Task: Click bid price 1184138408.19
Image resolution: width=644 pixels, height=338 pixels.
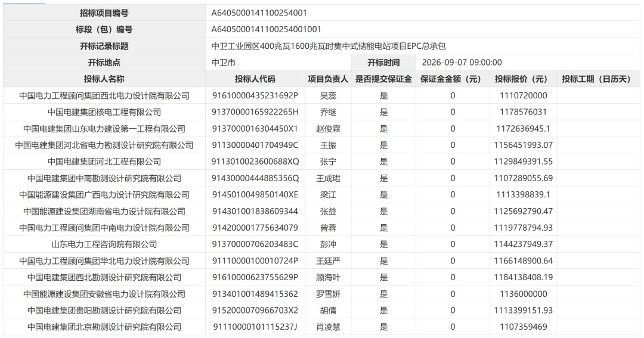Action: [524, 277]
